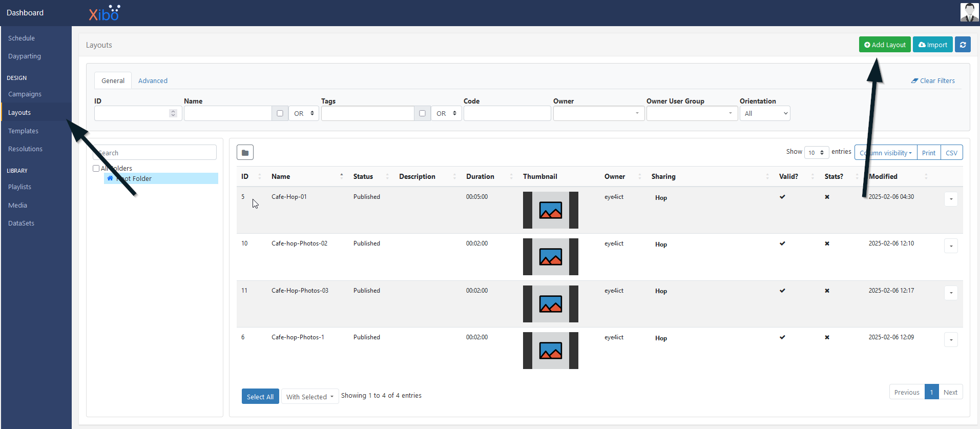980x429 pixels.
Task: Select the General filter tab
Action: click(x=113, y=80)
